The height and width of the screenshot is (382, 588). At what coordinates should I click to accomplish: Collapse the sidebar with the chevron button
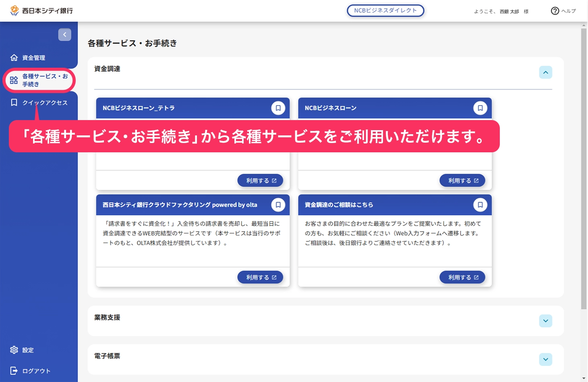pyautogui.click(x=64, y=35)
